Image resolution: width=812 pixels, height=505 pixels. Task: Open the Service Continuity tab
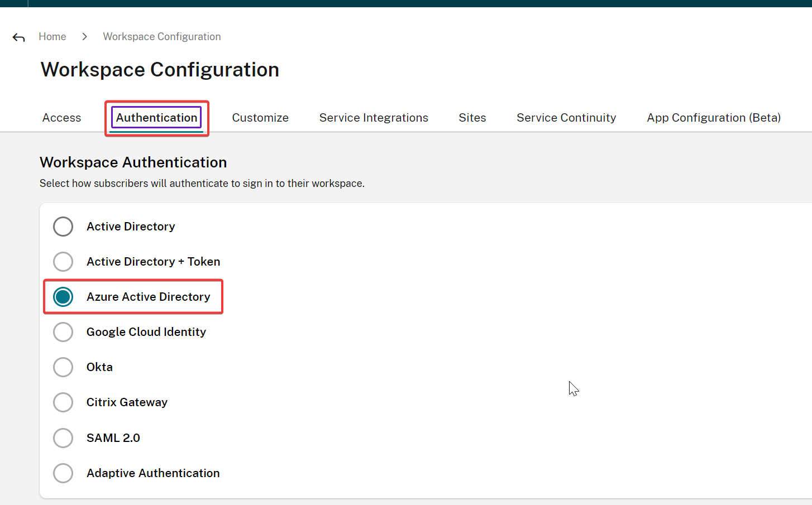point(566,118)
